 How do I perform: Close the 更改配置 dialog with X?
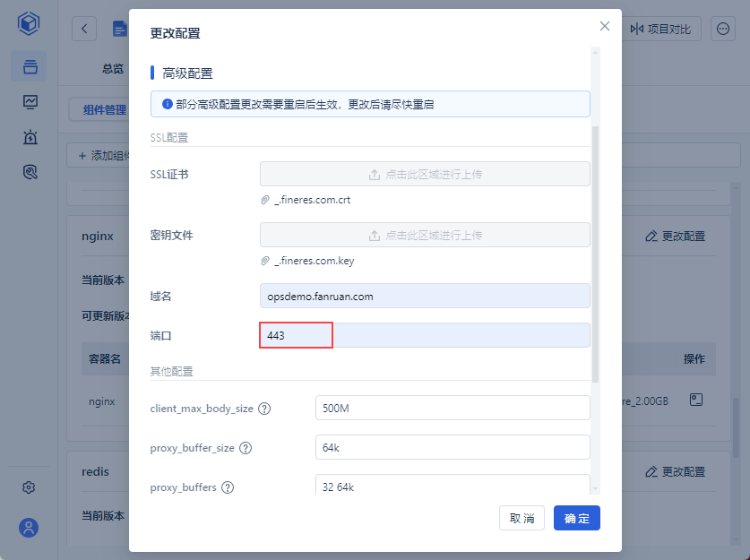(x=605, y=26)
